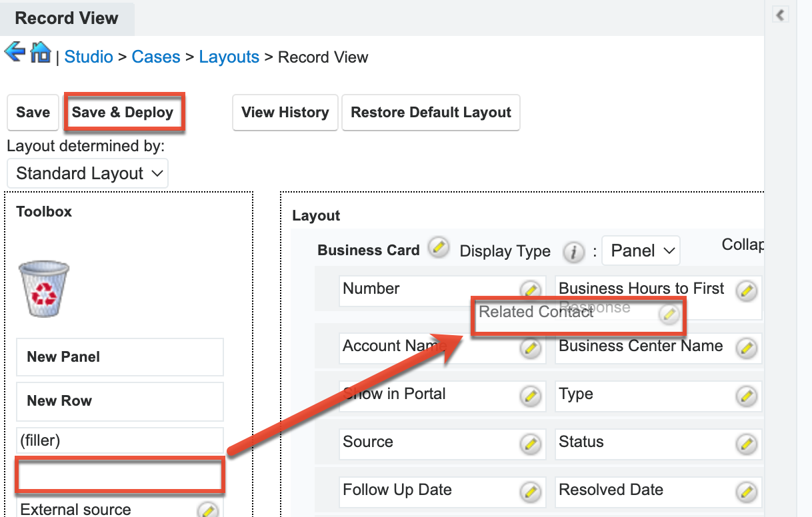Click pencil icon on Resolved Date field
Viewport: 812px width, 517px height.
pyautogui.click(x=747, y=492)
